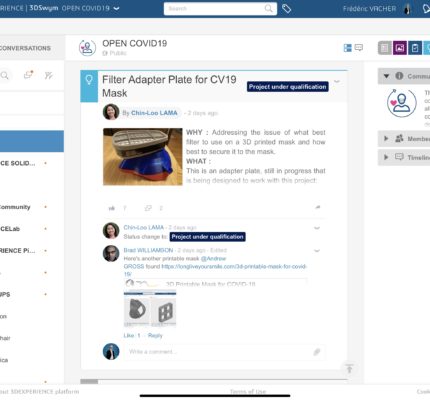Click the attachment paperclip icon
Viewport: 430px width, 400px height.
click(x=317, y=352)
